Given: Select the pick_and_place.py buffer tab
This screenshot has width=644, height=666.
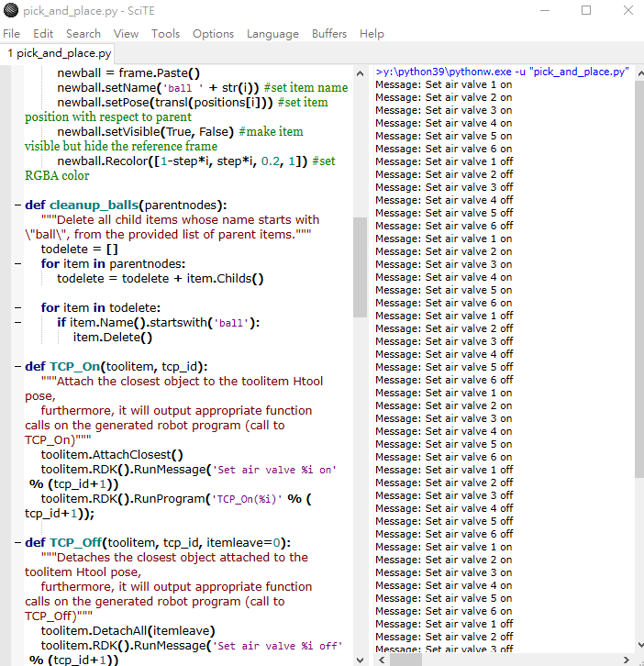Looking at the screenshot, I should point(59,53).
